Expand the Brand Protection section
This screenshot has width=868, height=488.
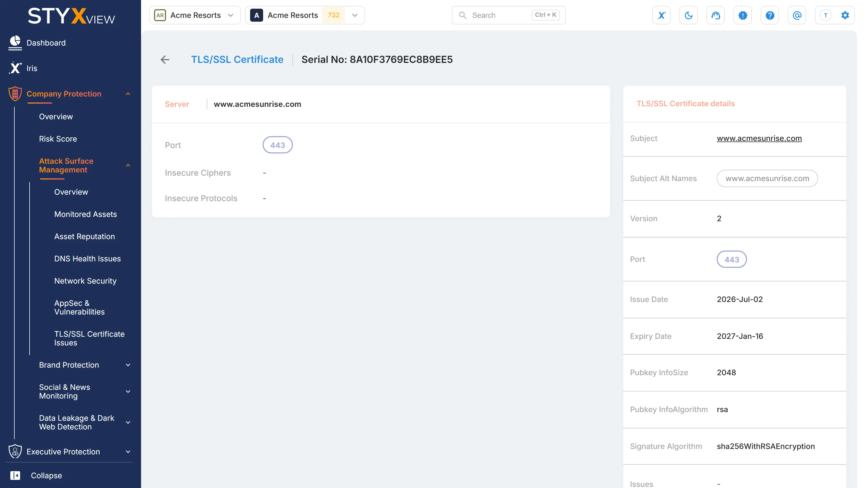(84, 365)
